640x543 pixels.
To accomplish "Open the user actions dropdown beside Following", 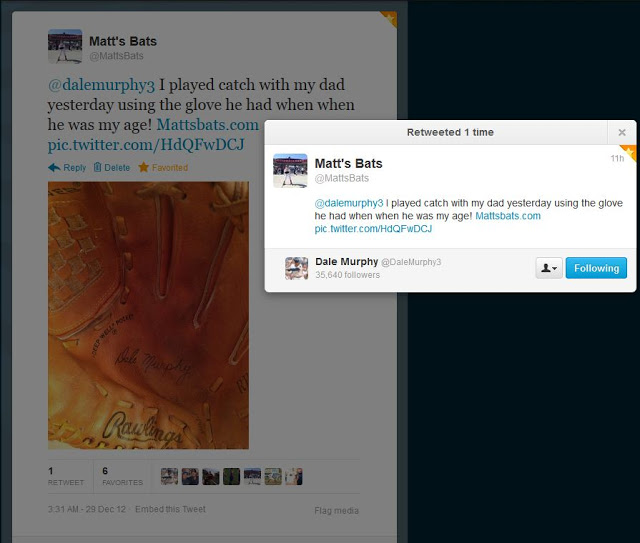I will click(549, 268).
